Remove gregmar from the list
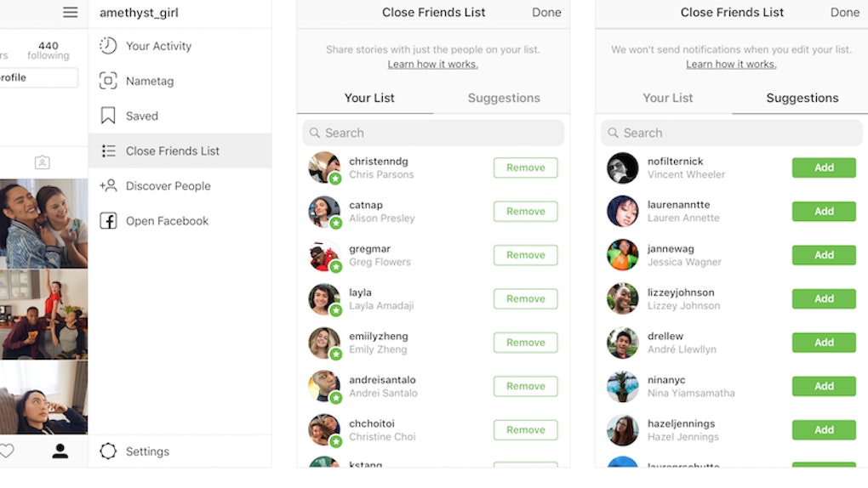868x488 pixels. coord(525,255)
